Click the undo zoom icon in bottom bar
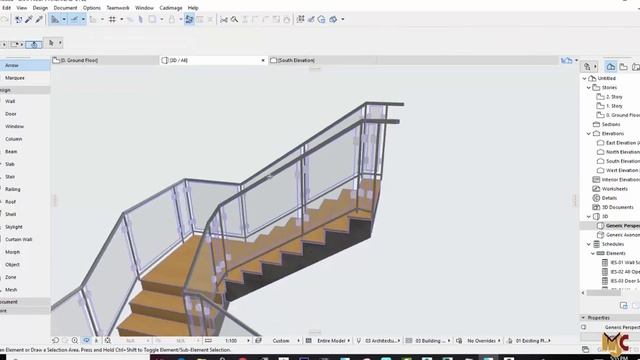 click(x=55, y=340)
